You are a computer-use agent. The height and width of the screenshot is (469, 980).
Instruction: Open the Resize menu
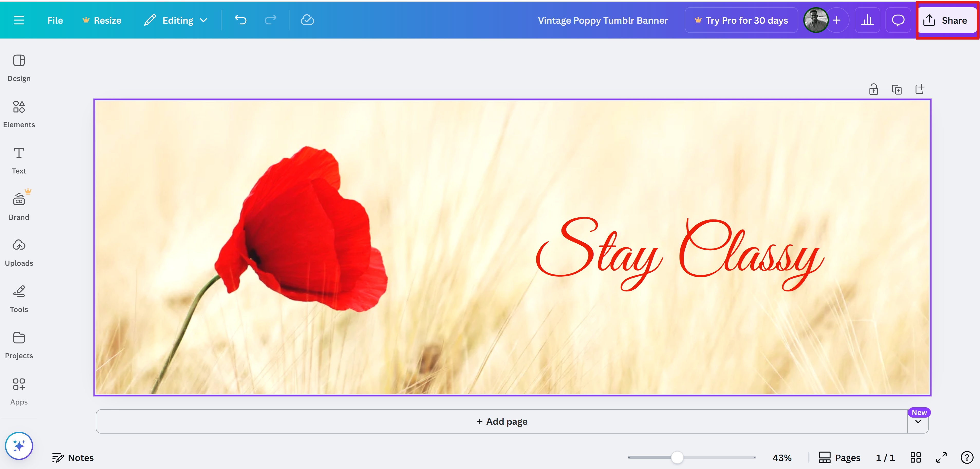pos(101,20)
